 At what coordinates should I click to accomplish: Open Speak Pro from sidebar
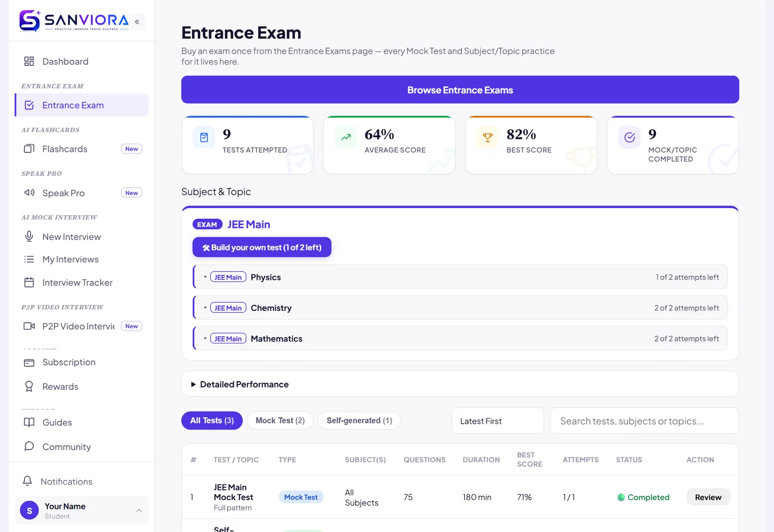click(x=82, y=193)
